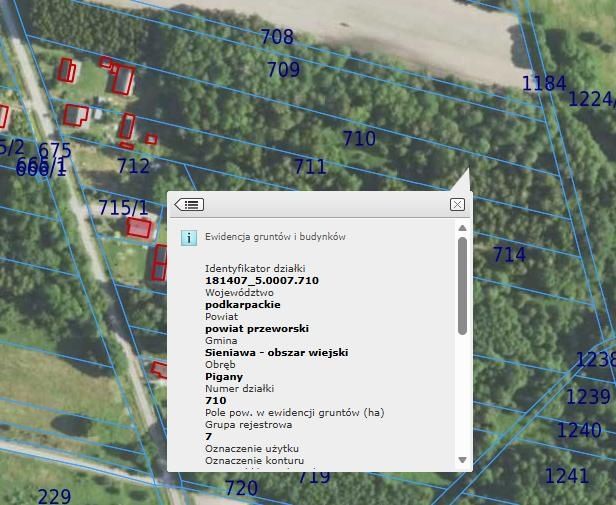
Task: Click the popup scrollbar down arrow
Action: coord(462,460)
